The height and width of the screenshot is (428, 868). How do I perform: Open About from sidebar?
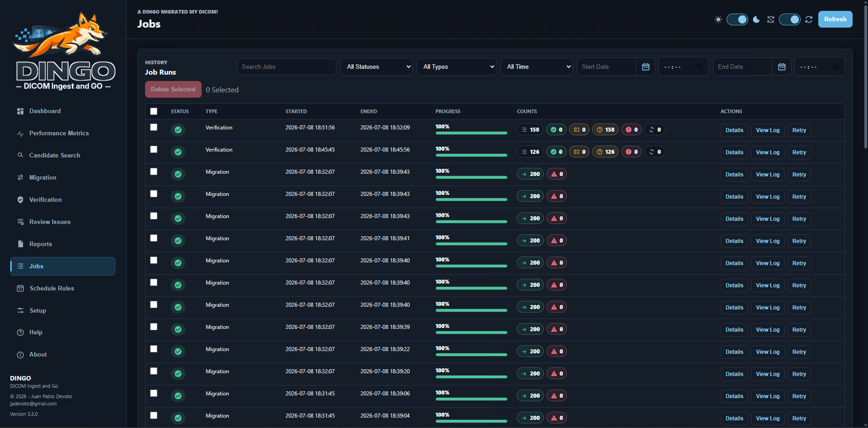click(63, 355)
